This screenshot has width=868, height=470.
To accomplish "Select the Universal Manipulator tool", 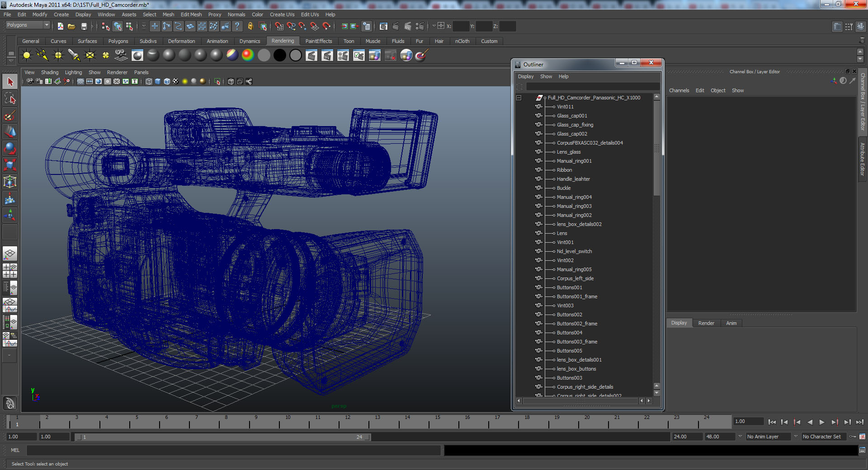I will 10,182.
